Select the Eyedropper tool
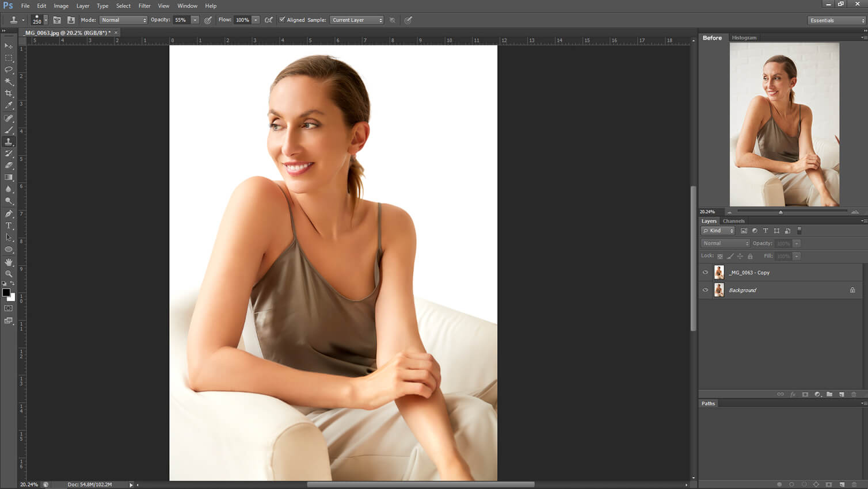 pos(9,105)
